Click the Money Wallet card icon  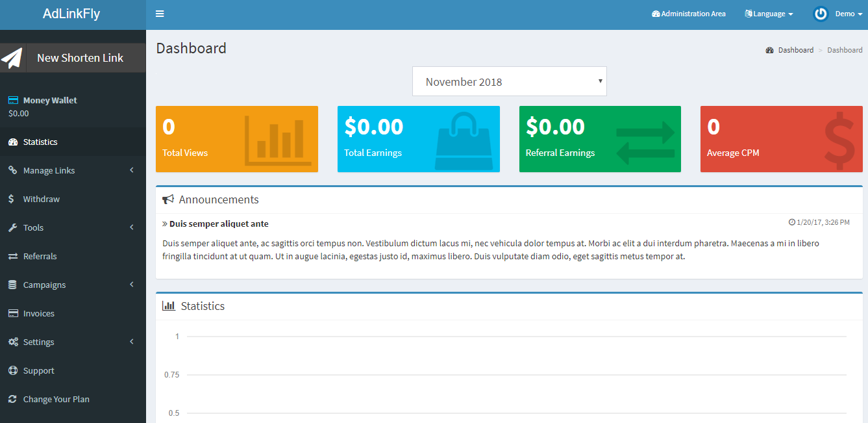pos(12,100)
